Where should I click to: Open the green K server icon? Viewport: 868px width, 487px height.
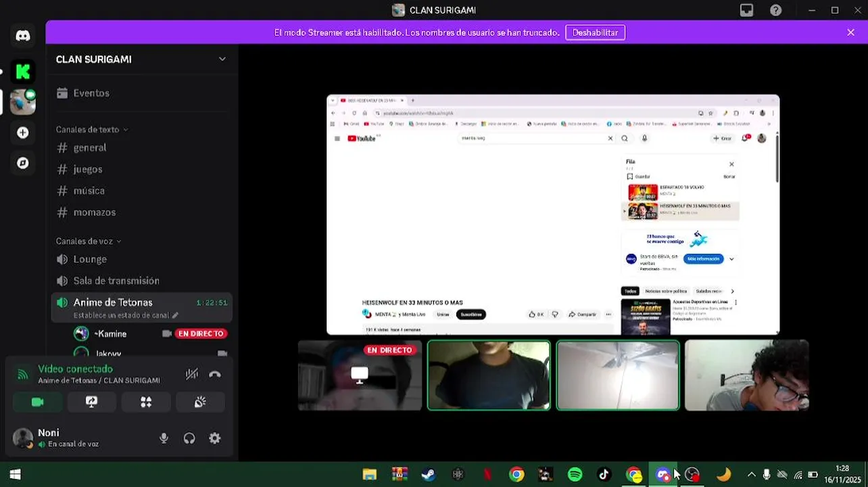(x=23, y=71)
